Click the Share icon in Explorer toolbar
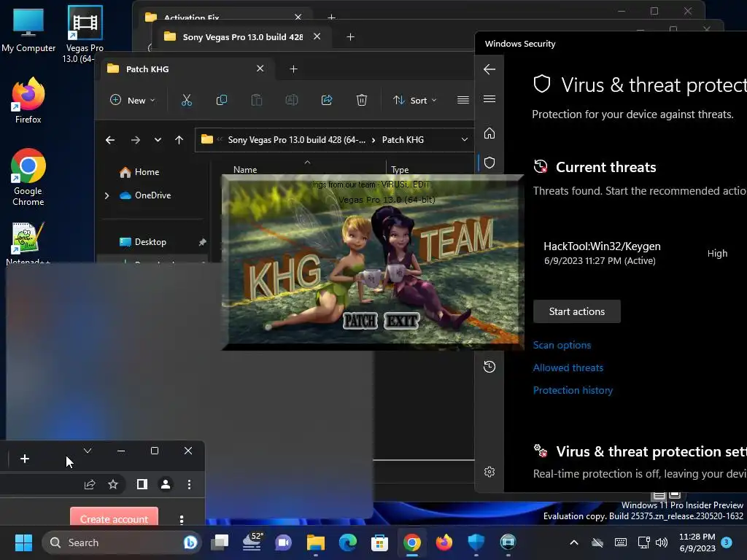Screen dimensions: 747x560 (x=327, y=100)
